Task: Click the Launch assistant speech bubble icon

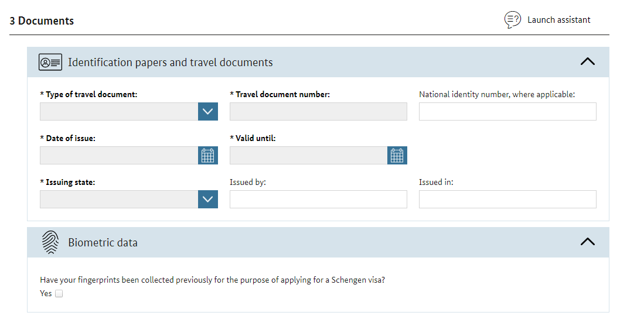Action: [x=513, y=20]
